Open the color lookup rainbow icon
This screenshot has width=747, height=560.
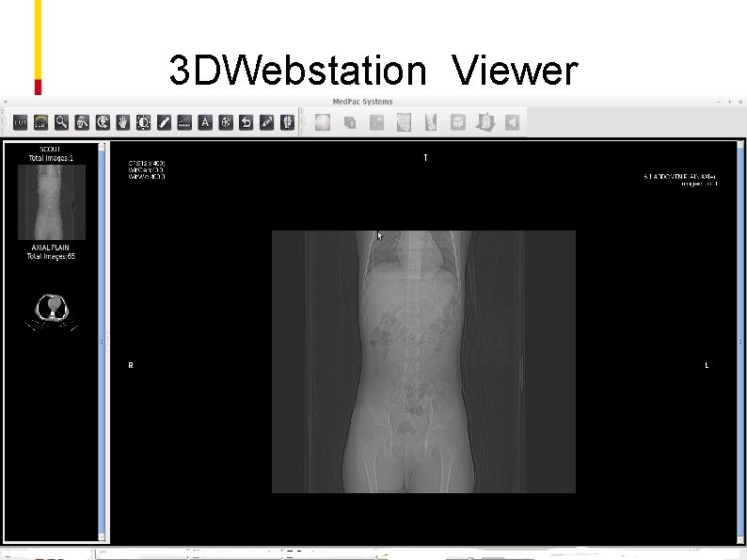[40, 122]
